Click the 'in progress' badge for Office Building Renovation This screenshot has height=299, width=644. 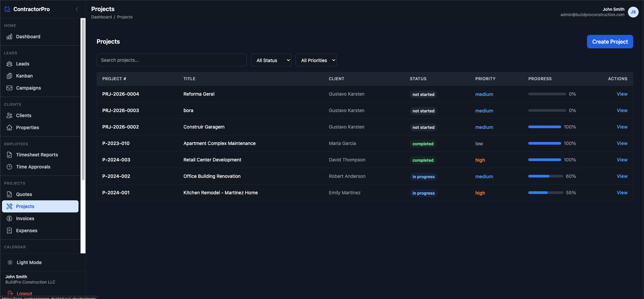tap(423, 177)
